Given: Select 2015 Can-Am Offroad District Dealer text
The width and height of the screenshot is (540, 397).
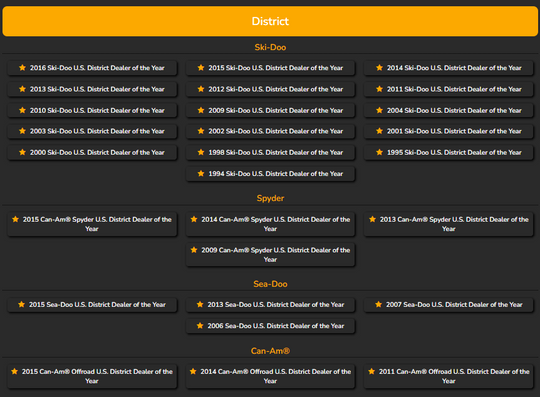Looking at the screenshot, I should [x=97, y=376].
